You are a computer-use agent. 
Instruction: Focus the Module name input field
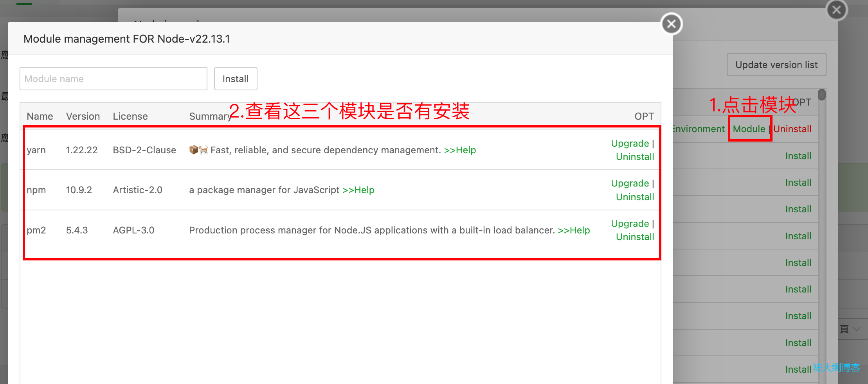(x=113, y=79)
